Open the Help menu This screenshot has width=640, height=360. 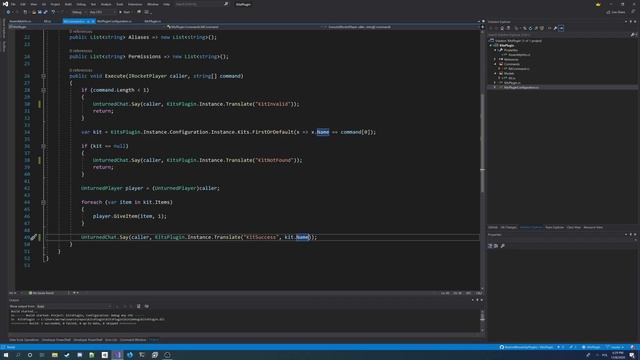(x=167, y=4)
